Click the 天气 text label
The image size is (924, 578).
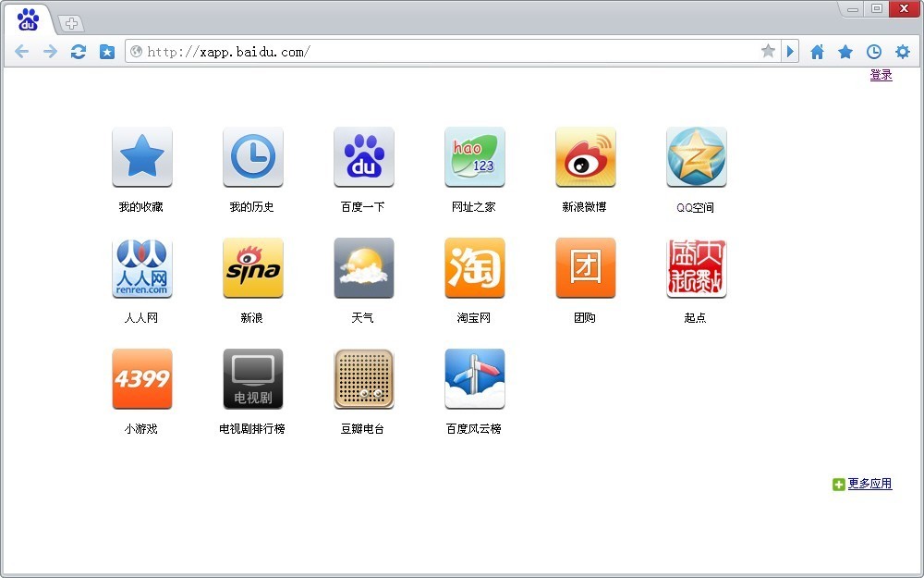tap(362, 318)
